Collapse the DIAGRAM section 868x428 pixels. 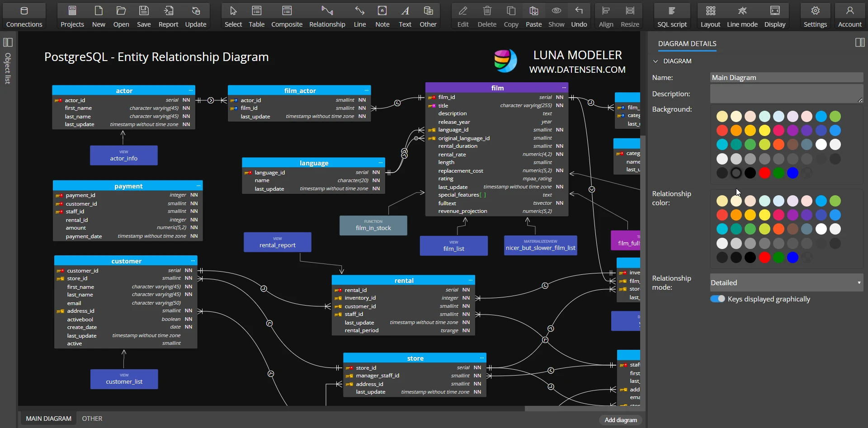(656, 61)
